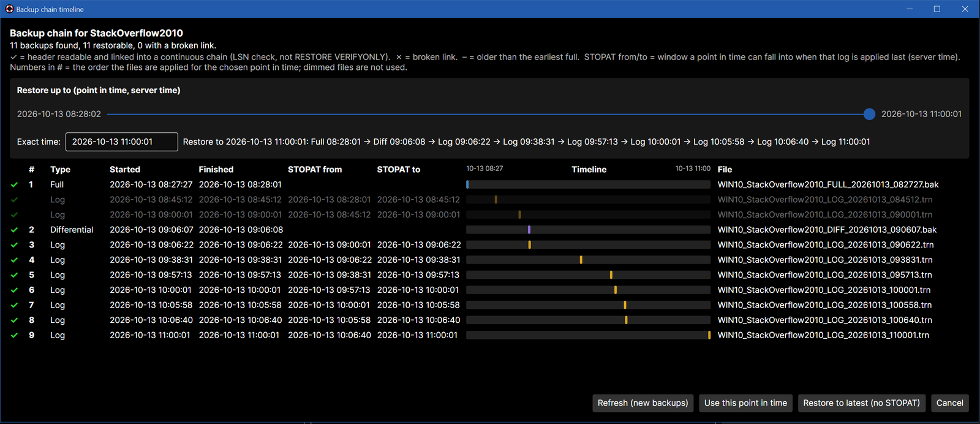This screenshot has width=980, height=424.
Task: Click Finished time 2026-10-13 09:06:08
Action: pyautogui.click(x=241, y=230)
